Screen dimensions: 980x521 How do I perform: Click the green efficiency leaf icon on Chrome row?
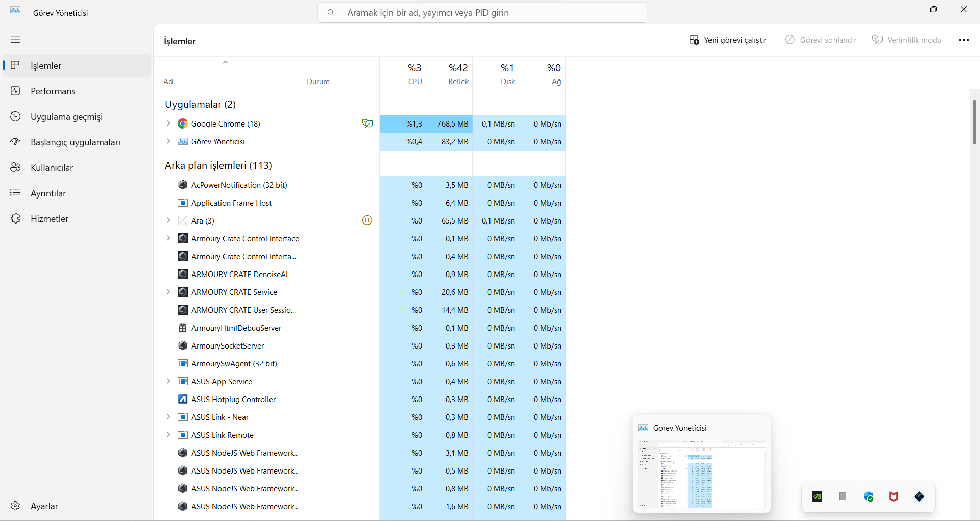click(x=367, y=123)
